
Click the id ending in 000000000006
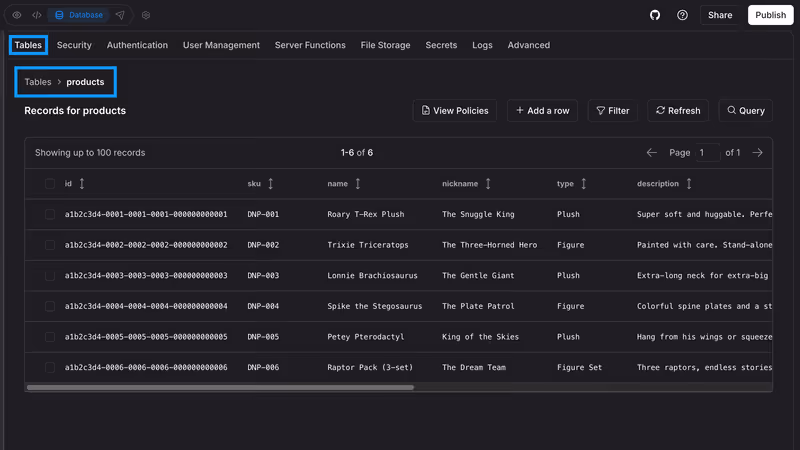click(146, 367)
